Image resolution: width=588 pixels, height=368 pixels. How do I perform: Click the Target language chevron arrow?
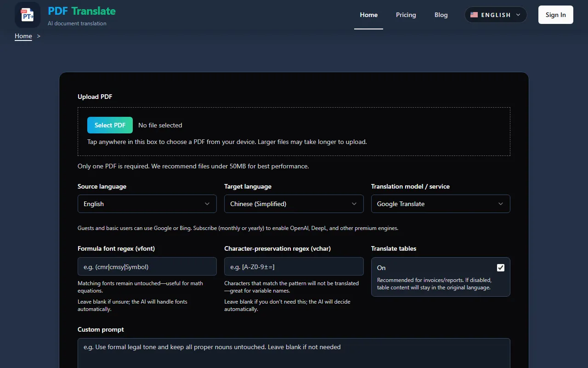pos(354,204)
